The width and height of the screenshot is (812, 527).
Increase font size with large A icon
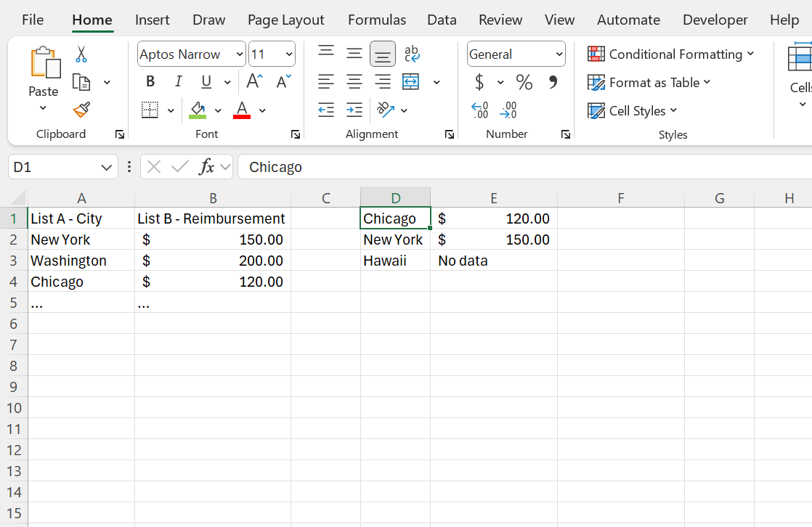coord(255,82)
